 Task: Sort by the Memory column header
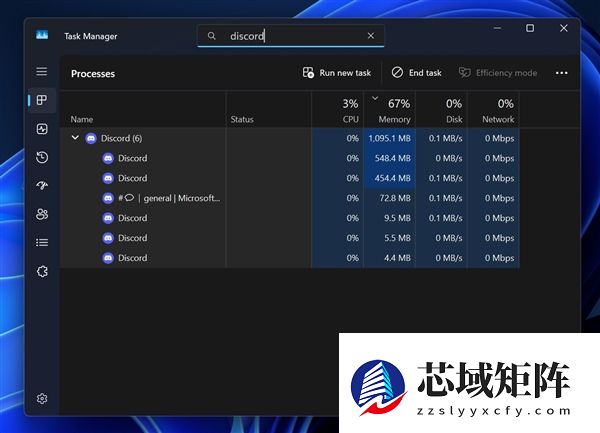tap(390, 110)
